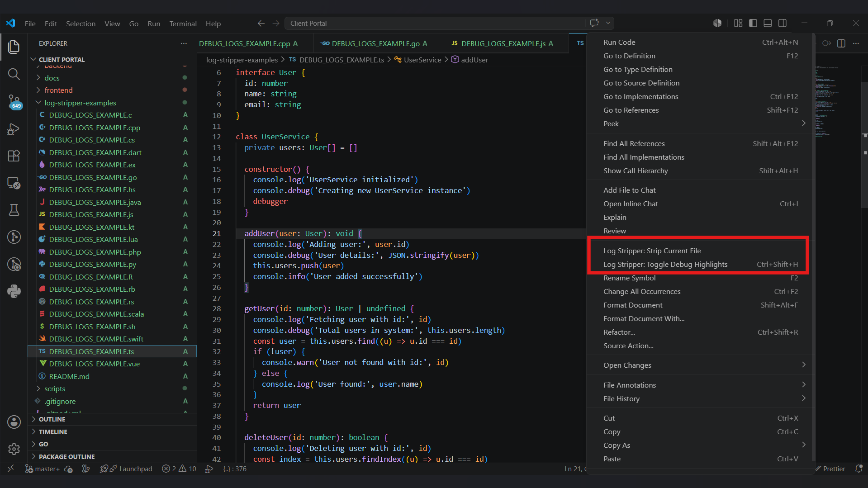Image resolution: width=868 pixels, height=488 pixels.
Task: Toggle bottom panel visibility
Action: pos(768,23)
